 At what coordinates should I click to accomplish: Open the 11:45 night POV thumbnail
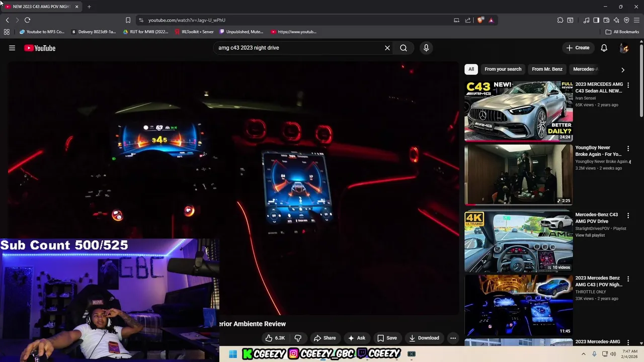point(519,305)
